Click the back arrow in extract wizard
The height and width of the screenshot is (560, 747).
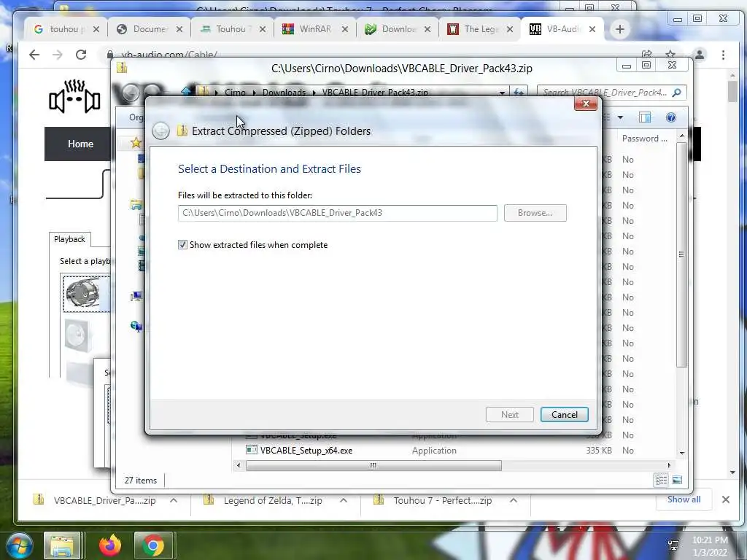[160, 131]
